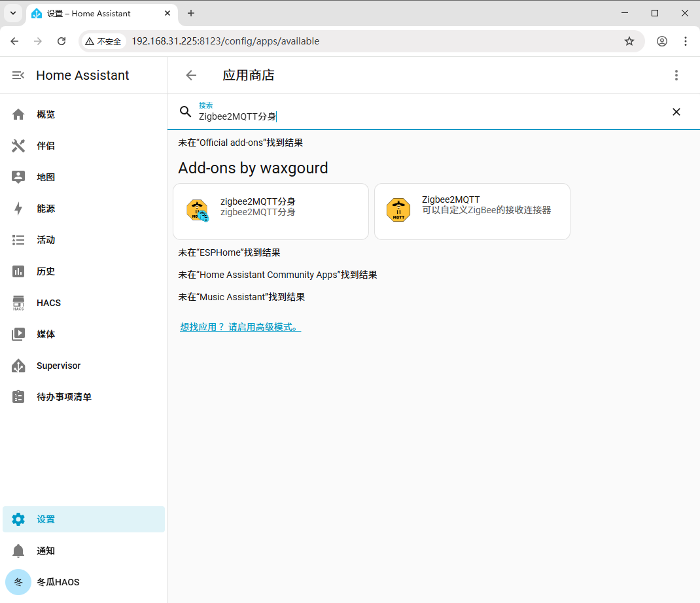Open the 历史 history page
The height and width of the screenshot is (603, 700).
pos(84,271)
